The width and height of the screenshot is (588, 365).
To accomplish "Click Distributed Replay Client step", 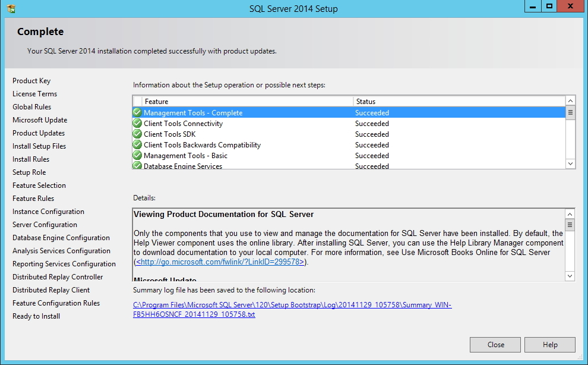I will [51, 290].
